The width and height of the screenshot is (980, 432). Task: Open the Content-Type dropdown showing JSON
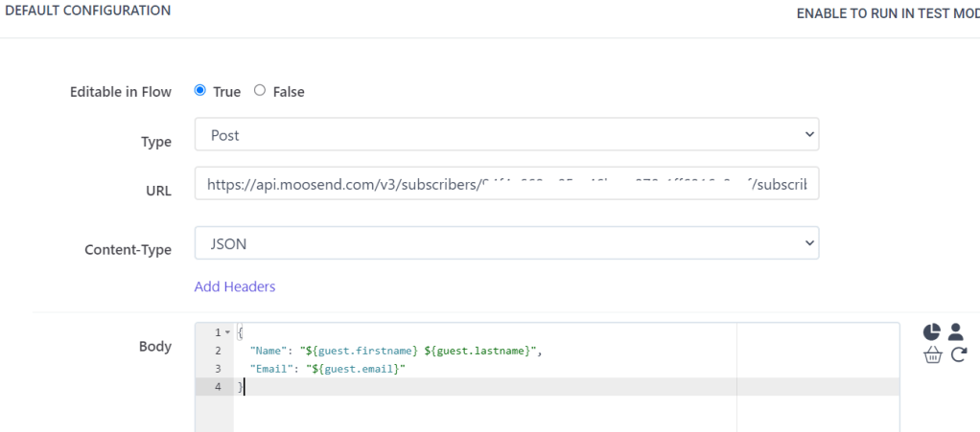(506, 243)
